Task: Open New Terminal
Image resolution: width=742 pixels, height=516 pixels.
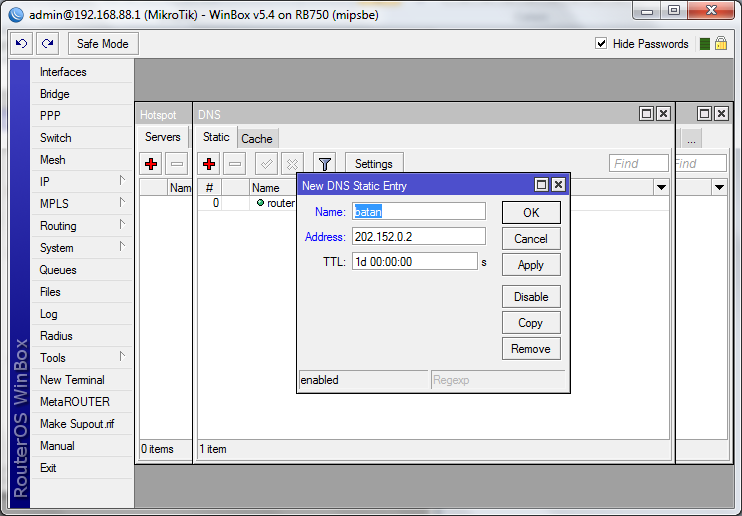Action: [81, 380]
